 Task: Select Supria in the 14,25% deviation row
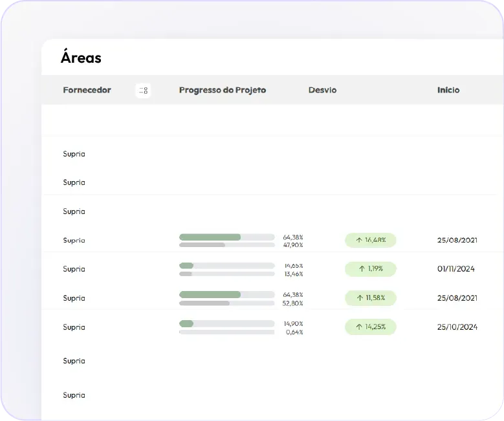[x=74, y=327]
